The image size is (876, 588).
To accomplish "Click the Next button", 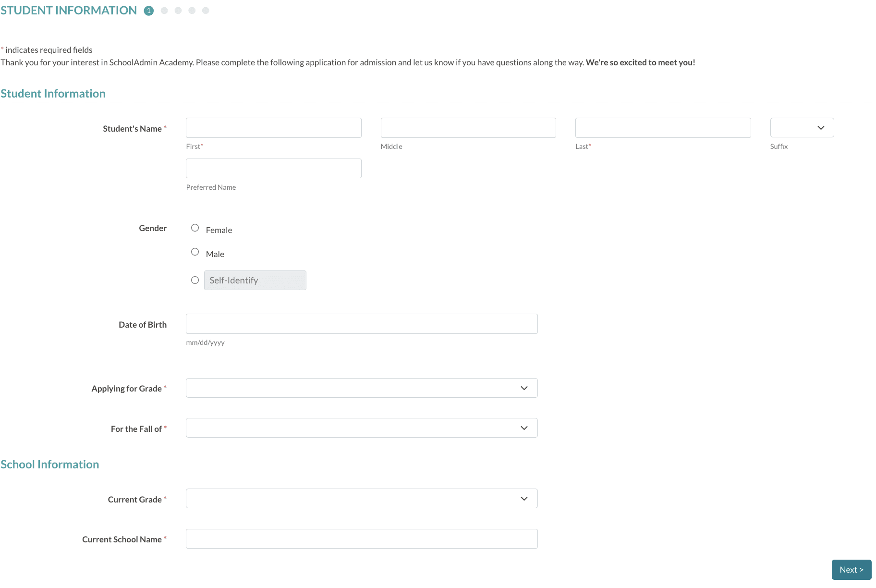I will pyautogui.click(x=852, y=570).
